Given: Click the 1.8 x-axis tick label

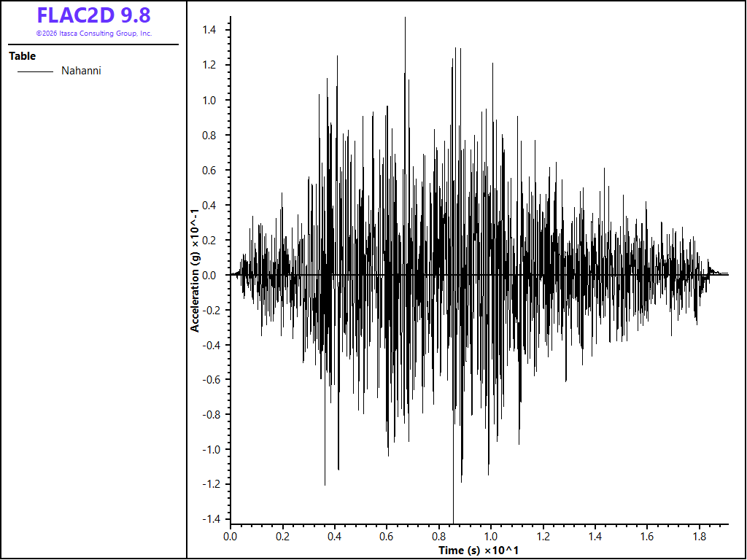Looking at the screenshot, I should point(699,537).
